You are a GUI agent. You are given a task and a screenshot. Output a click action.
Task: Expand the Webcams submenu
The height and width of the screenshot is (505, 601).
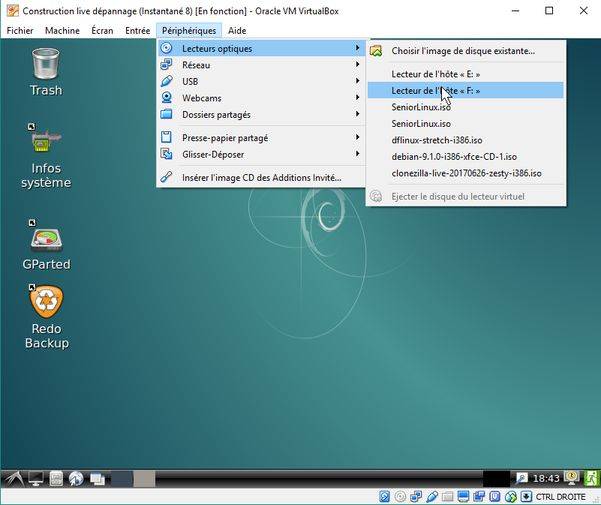[x=261, y=98]
